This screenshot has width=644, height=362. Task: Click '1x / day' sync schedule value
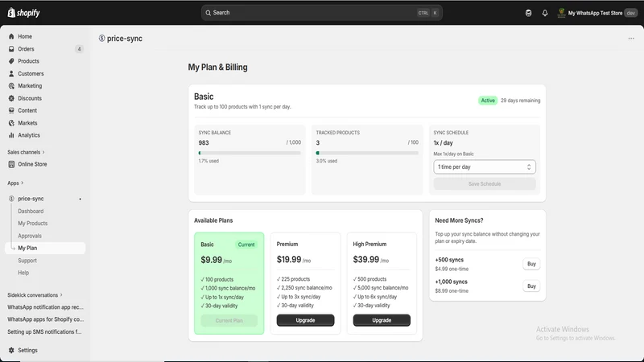pos(444,143)
